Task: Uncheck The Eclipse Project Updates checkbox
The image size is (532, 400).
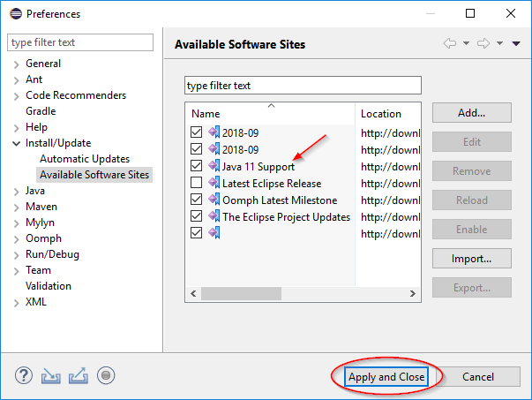Action: pos(197,216)
